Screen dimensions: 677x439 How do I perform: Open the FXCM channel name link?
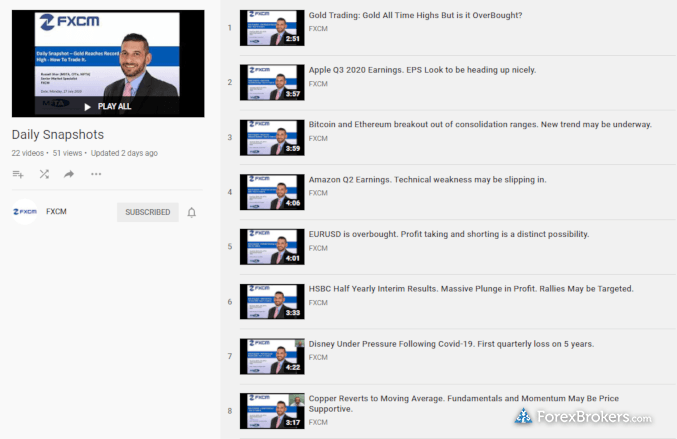point(56,212)
